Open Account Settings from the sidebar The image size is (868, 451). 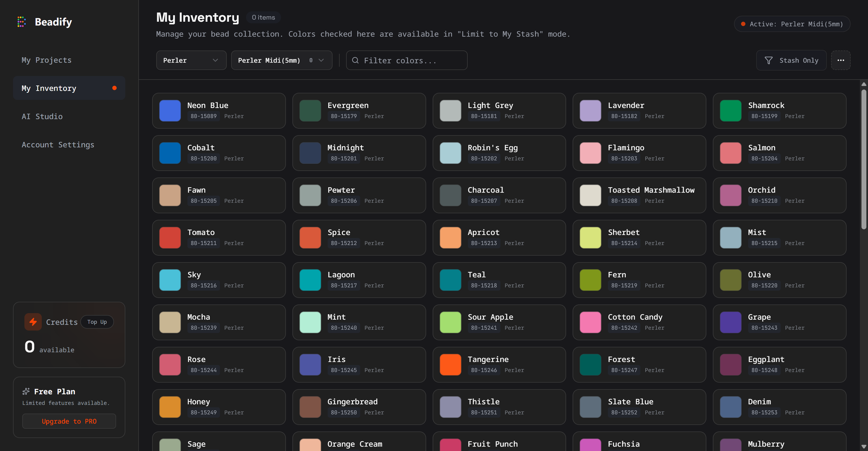tap(58, 145)
